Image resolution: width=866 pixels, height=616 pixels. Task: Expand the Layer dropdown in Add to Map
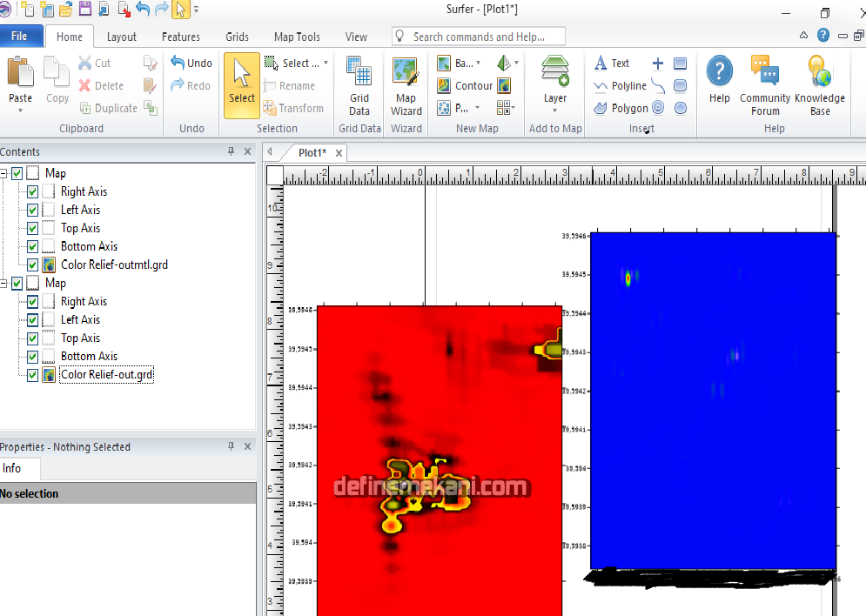pyautogui.click(x=555, y=98)
